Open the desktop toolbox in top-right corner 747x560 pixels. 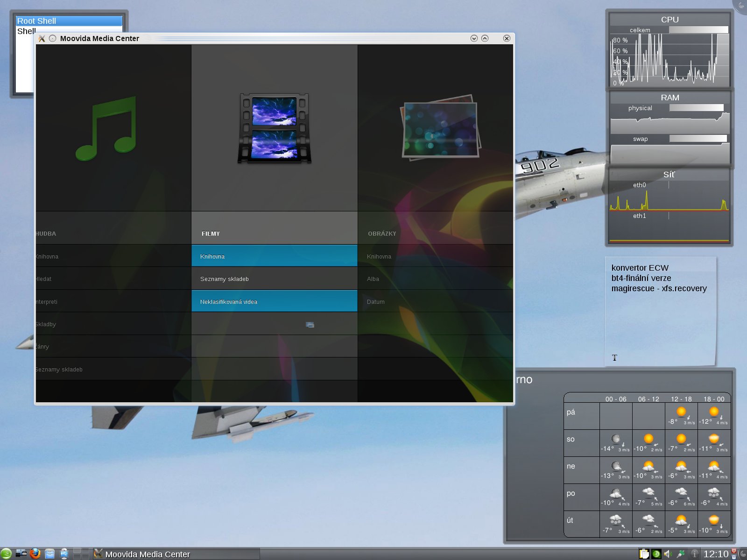[741, 5]
